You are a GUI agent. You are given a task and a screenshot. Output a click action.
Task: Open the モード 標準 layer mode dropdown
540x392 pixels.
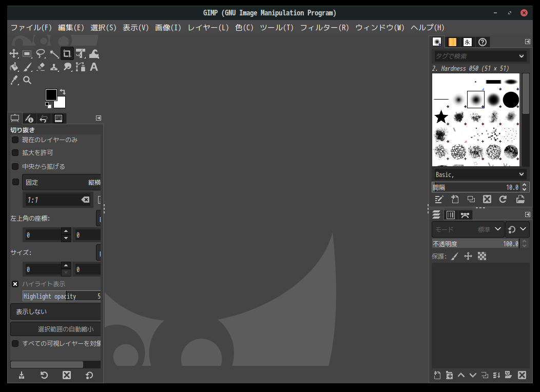point(468,229)
